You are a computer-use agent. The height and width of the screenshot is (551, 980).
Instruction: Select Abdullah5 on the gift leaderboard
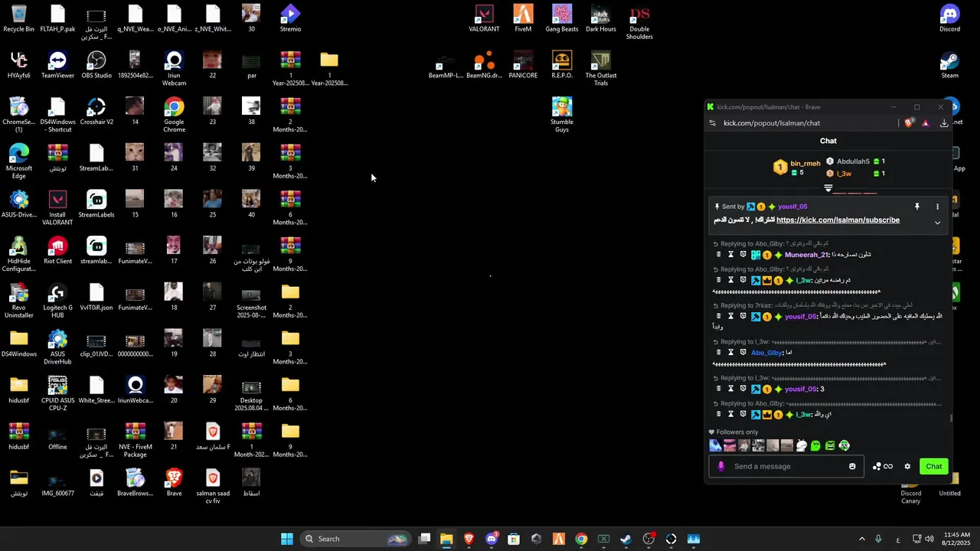(853, 161)
